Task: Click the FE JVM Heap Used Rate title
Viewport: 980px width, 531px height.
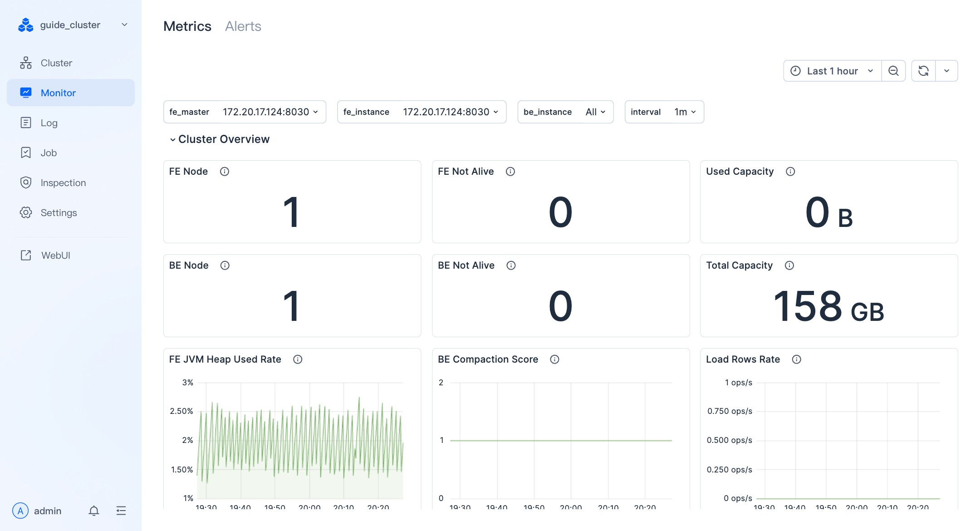Action: click(225, 359)
